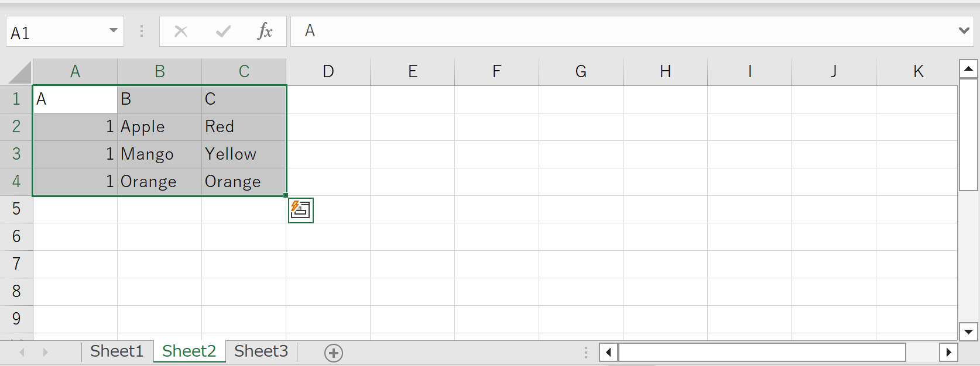Select row 4 header

point(16,181)
